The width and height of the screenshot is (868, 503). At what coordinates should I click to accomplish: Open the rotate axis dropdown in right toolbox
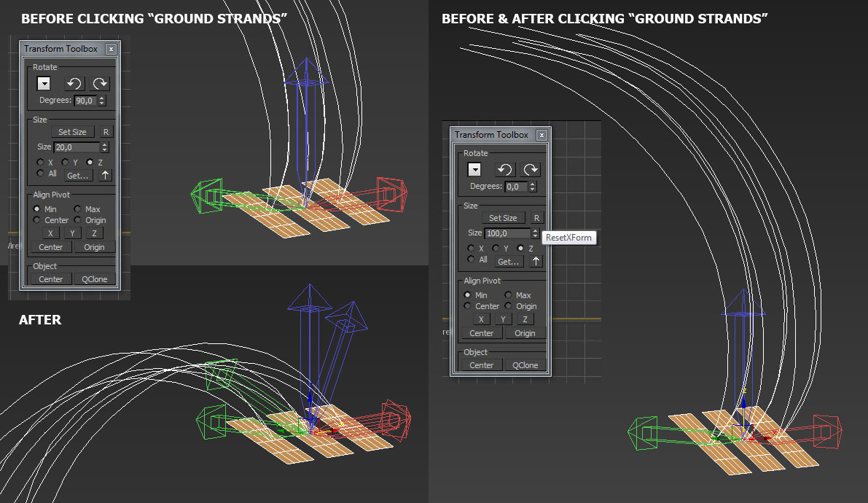click(474, 169)
